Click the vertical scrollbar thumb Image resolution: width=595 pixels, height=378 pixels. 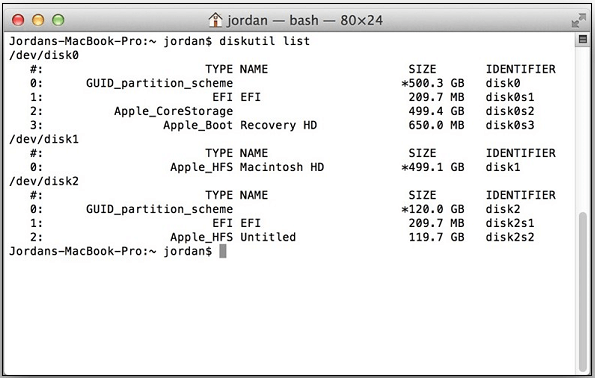click(x=583, y=292)
